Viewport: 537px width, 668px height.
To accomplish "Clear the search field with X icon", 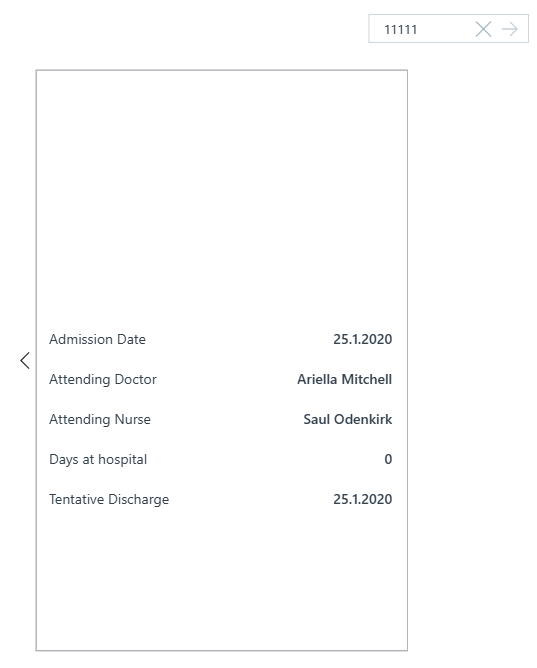I will click(x=483, y=29).
